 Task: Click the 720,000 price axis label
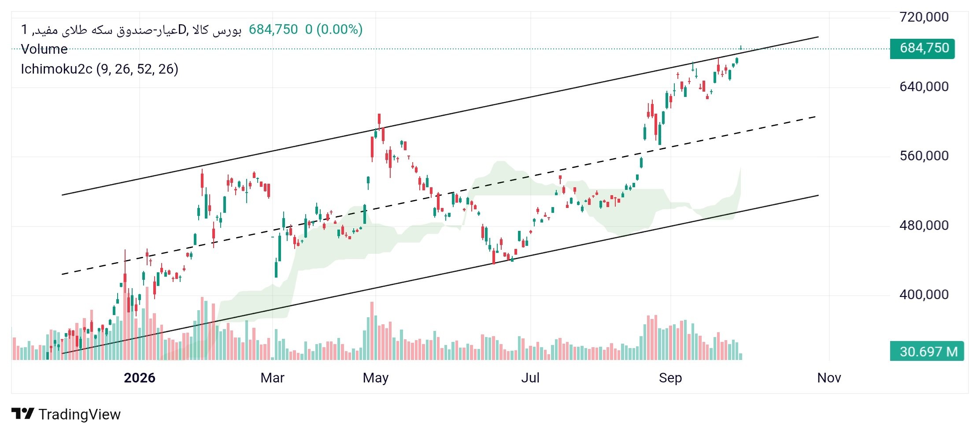pos(924,17)
